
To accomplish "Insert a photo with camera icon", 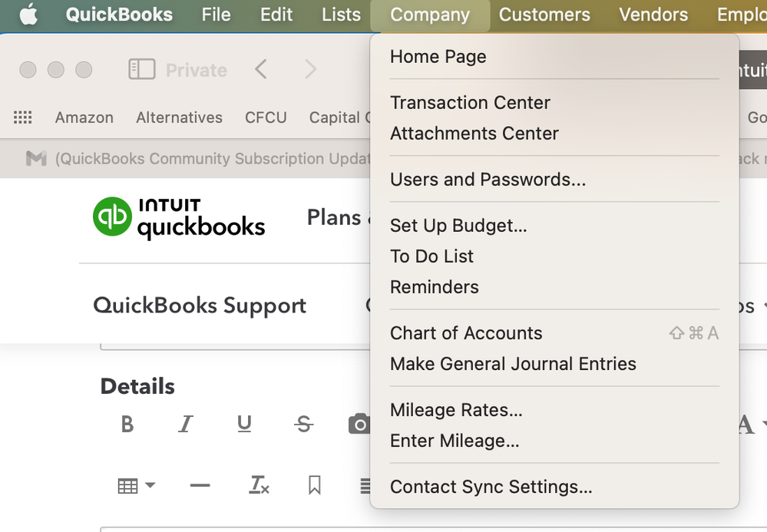I will pos(359,424).
